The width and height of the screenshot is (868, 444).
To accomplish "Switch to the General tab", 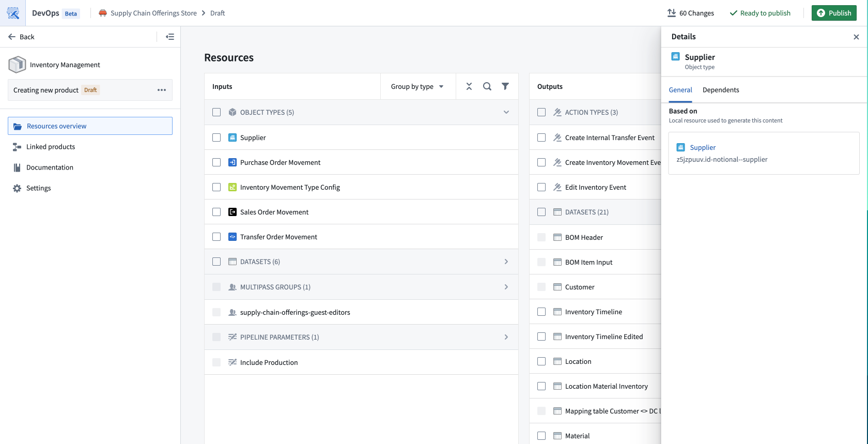I will tap(680, 90).
